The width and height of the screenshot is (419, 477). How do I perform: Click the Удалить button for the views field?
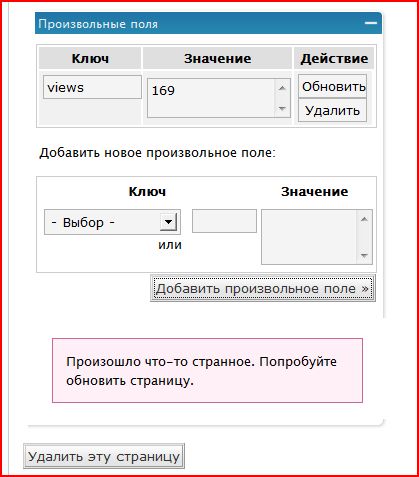[x=332, y=110]
